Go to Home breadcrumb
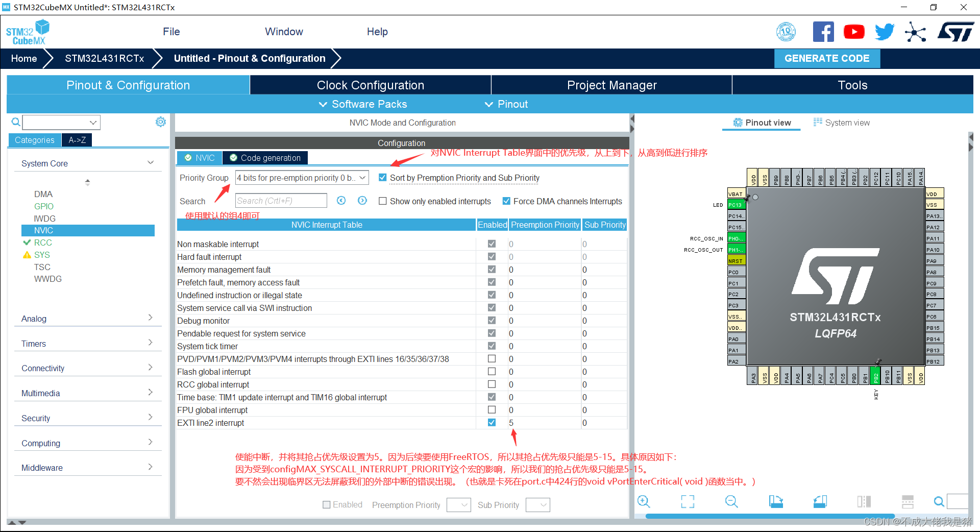This screenshot has width=980, height=532. pos(24,58)
